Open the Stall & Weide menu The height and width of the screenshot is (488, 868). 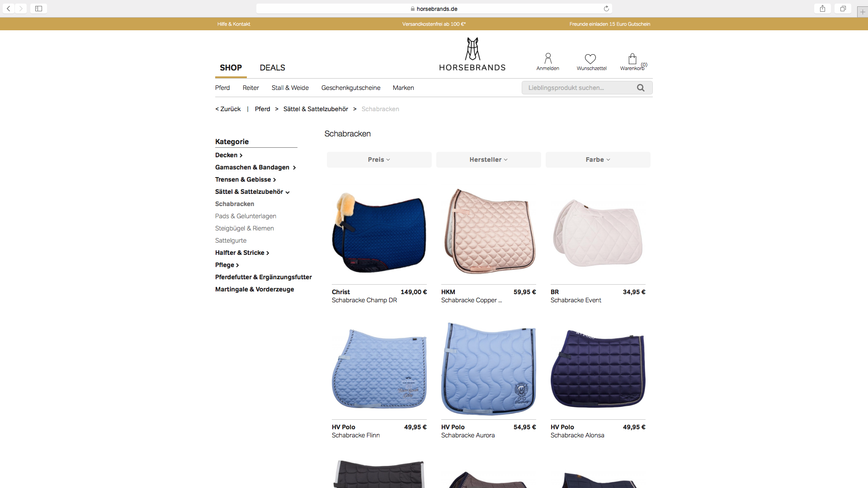290,88
